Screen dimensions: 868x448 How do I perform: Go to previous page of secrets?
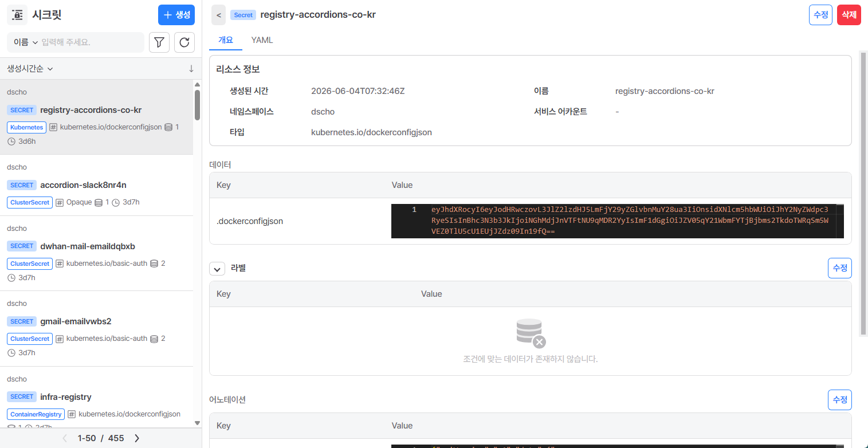point(65,438)
